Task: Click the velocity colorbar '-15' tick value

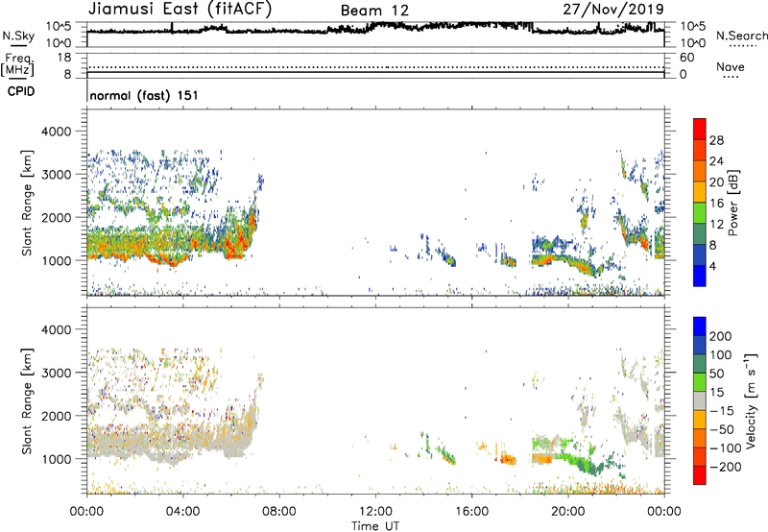Action: pos(722,410)
